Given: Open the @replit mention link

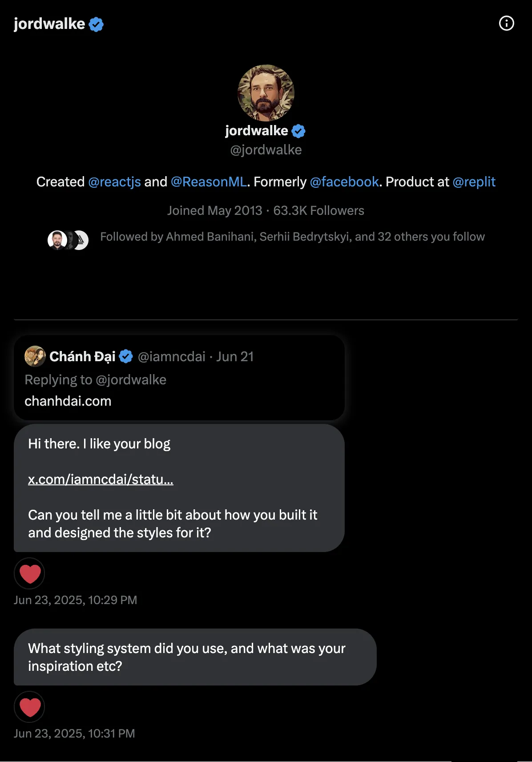Looking at the screenshot, I should 474,182.
